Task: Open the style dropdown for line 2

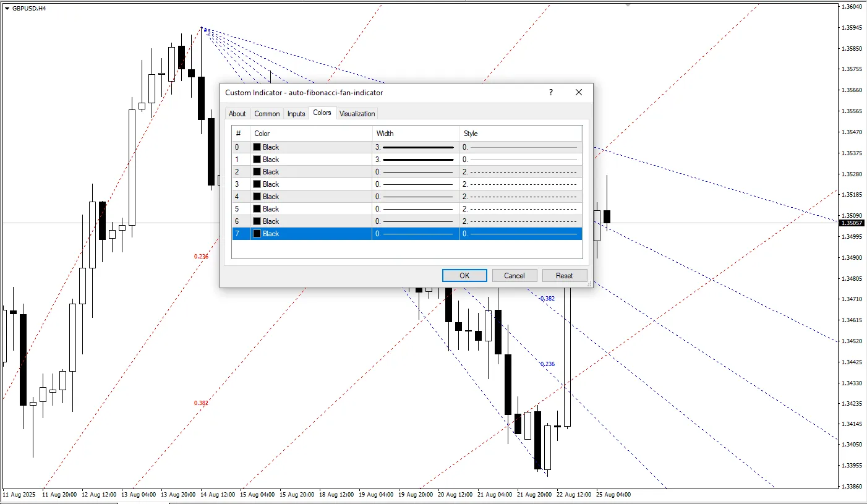Action: (x=520, y=172)
